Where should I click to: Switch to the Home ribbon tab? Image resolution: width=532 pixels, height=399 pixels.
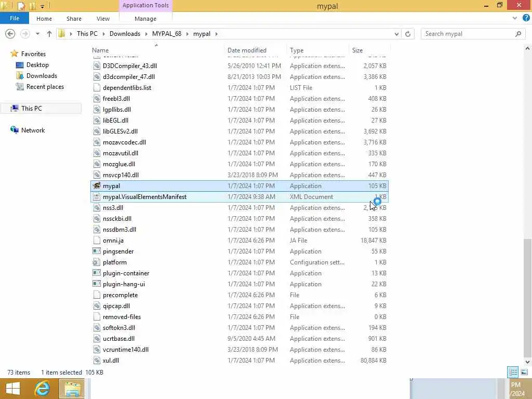[44, 19]
